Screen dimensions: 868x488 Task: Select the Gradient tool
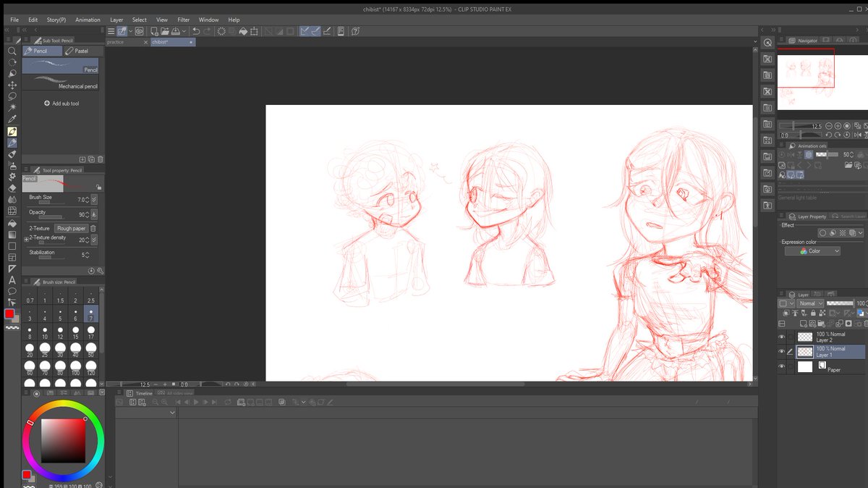[12, 234]
